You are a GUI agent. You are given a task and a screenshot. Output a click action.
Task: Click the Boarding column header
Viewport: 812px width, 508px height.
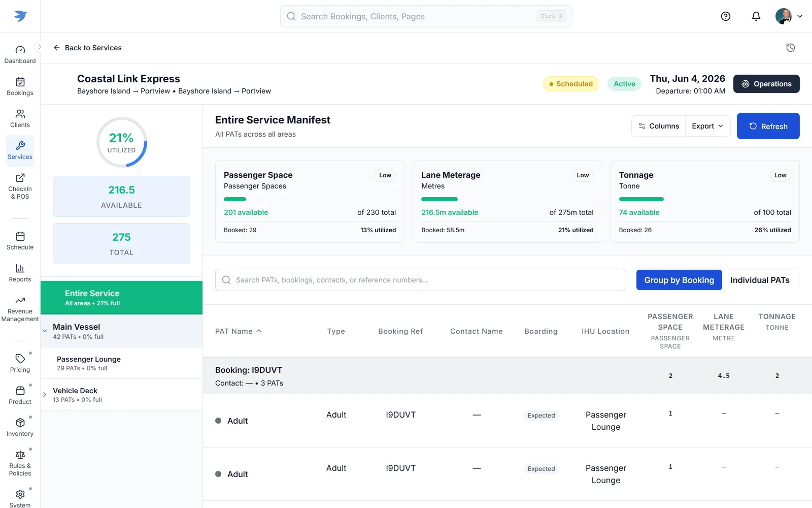541,331
